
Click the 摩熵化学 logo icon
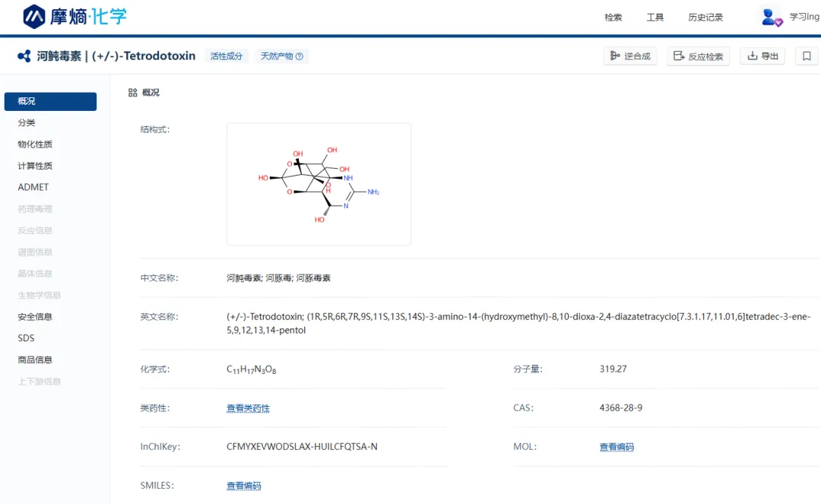[34, 16]
